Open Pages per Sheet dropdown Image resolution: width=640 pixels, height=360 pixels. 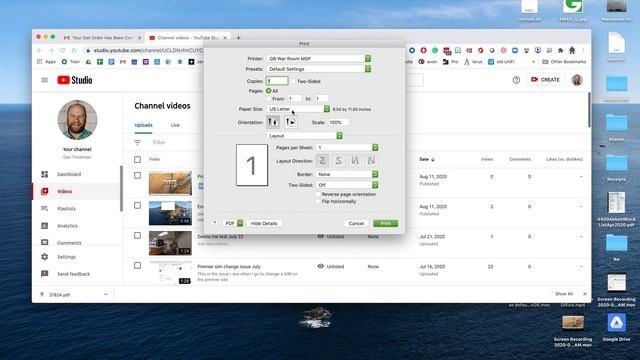[x=347, y=147]
